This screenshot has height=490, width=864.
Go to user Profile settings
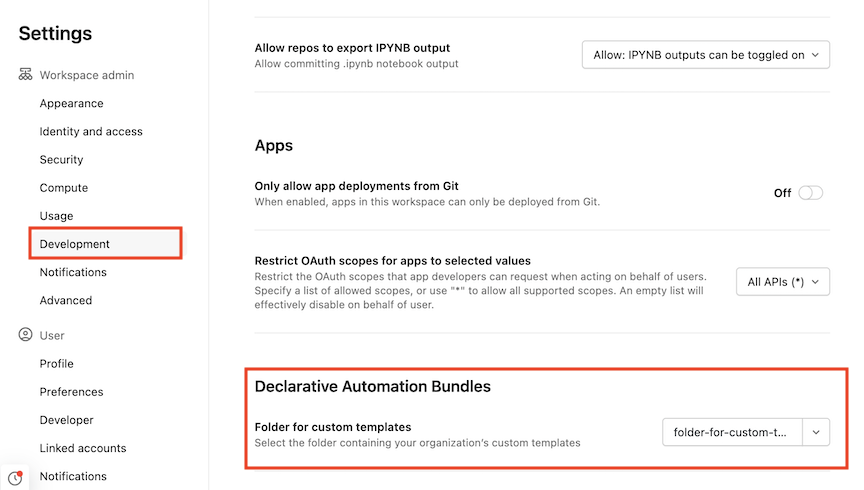56,363
